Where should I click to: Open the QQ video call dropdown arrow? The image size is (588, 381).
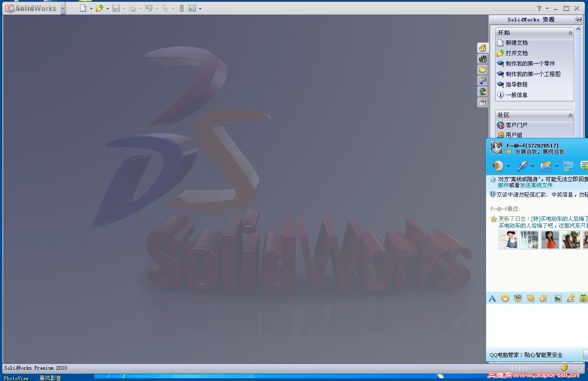tap(508, 166)
